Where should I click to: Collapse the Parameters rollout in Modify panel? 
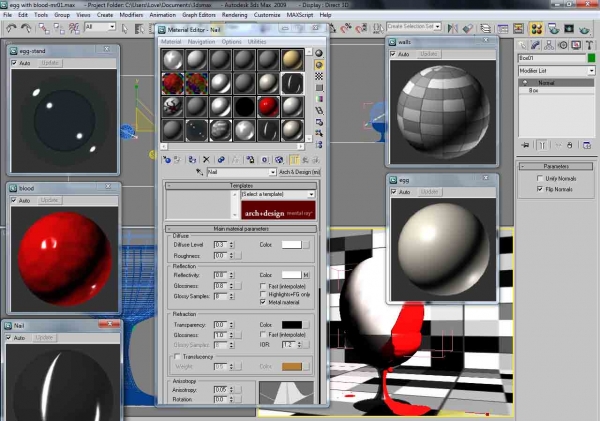(x=556, y=166)
